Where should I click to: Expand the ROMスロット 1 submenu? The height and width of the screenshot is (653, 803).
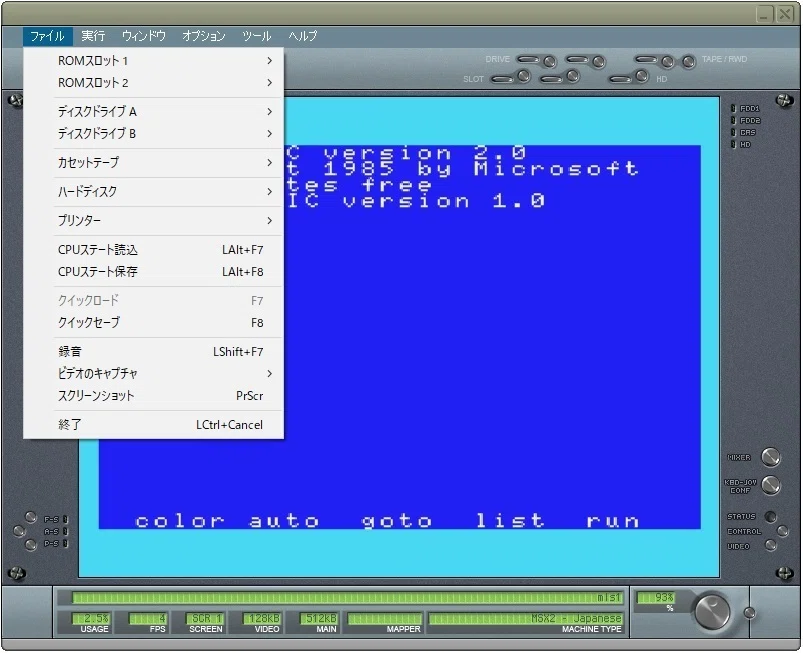pyautogui.click(x=154, y=60)
